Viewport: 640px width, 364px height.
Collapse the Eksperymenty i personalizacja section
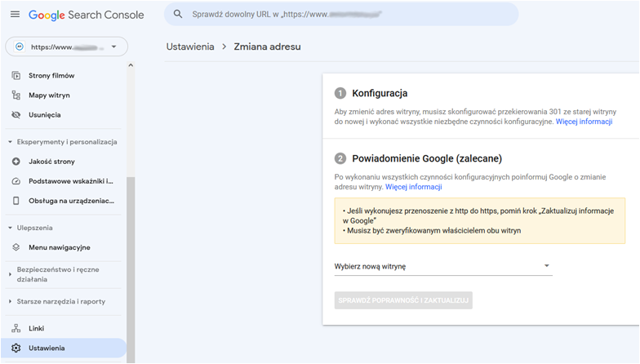click(10, 142)
